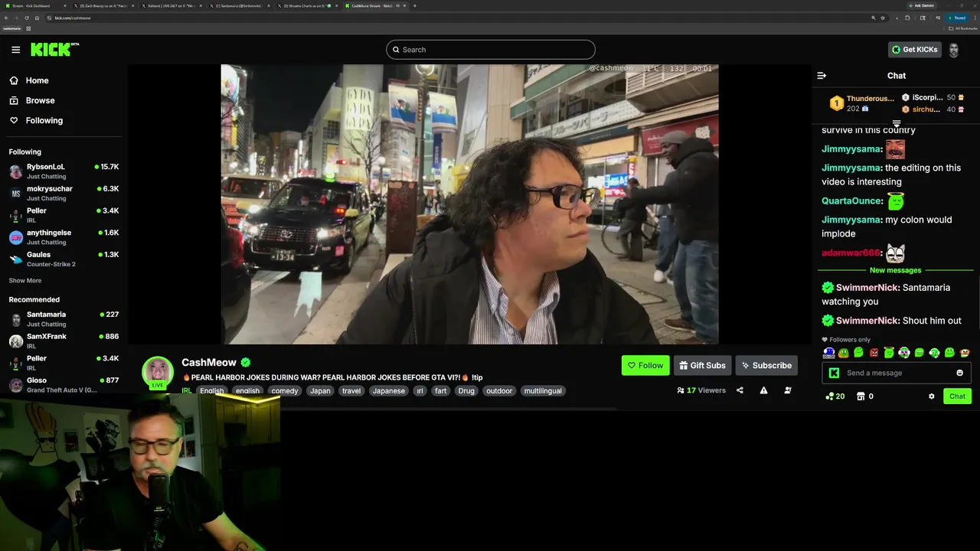Follow the CashMeow channel
980x551 pixels.
tap(645, 366)
